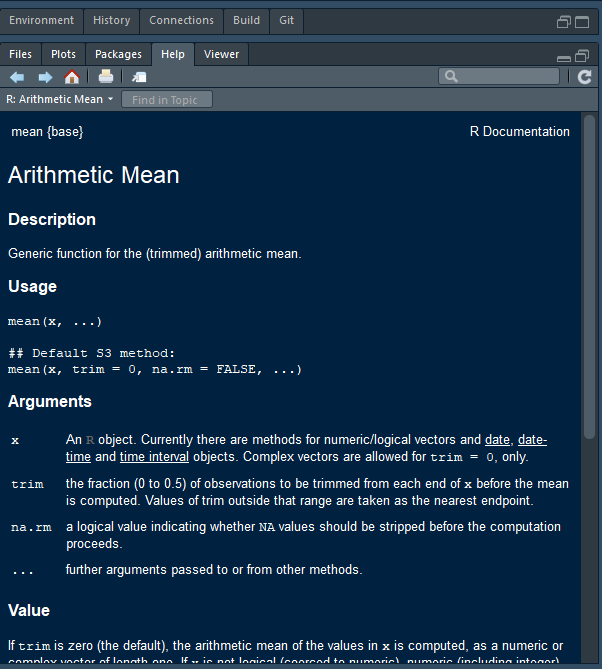Screen dimensions: 602x669
Task: Maximize the Environment pane
Action: pos(583,21)
